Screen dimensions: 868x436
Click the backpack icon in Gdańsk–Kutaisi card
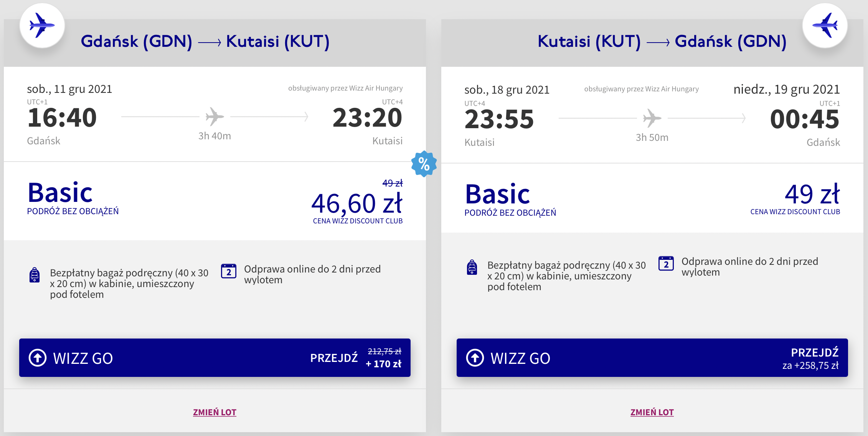35,275
